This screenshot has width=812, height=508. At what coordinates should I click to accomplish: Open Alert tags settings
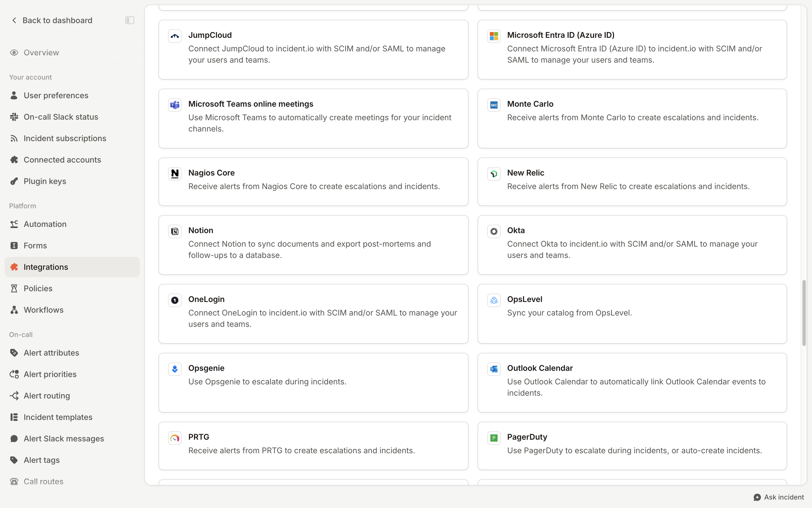pyautogui.click(x=72, y=460)
